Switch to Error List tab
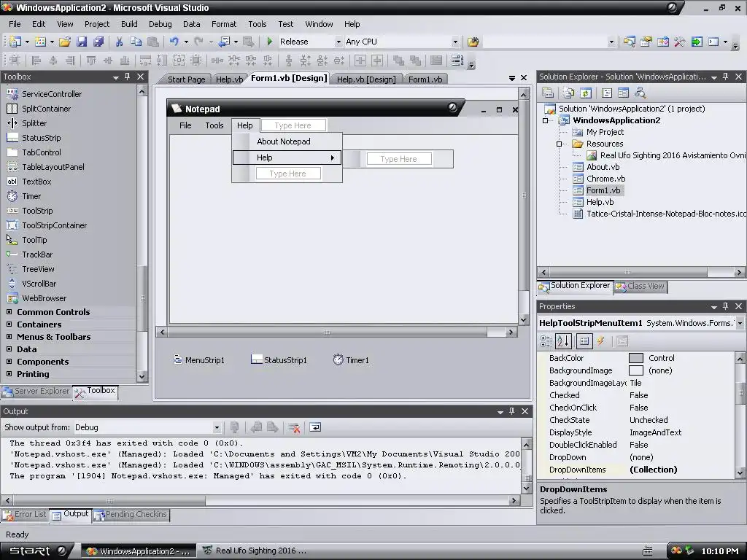 [x=25, y=514]
